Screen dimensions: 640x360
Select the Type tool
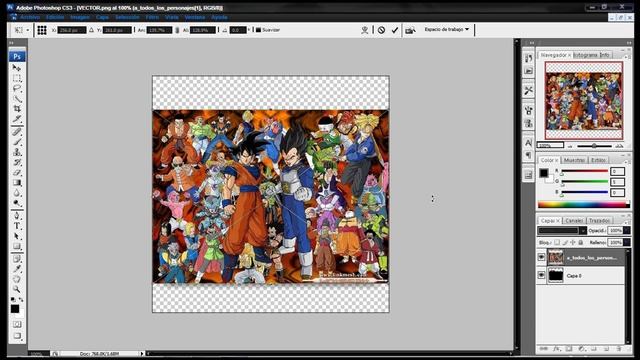(x=17, y=226)
